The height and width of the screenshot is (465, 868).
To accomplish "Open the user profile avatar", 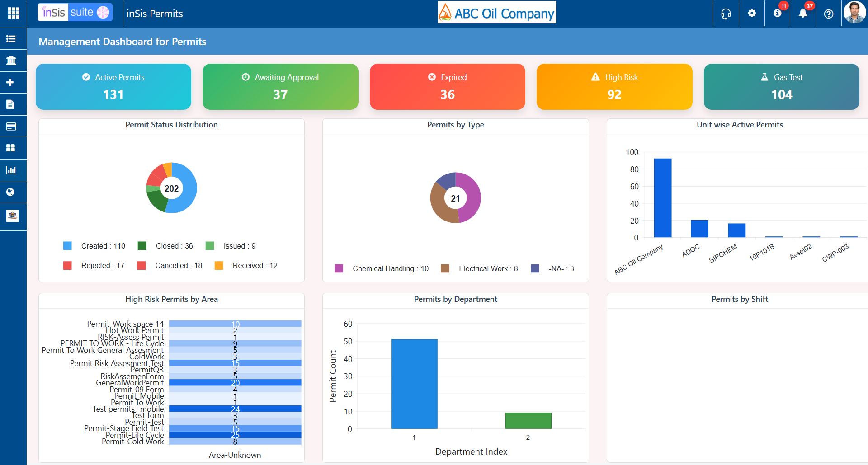I will click(854, 13).
